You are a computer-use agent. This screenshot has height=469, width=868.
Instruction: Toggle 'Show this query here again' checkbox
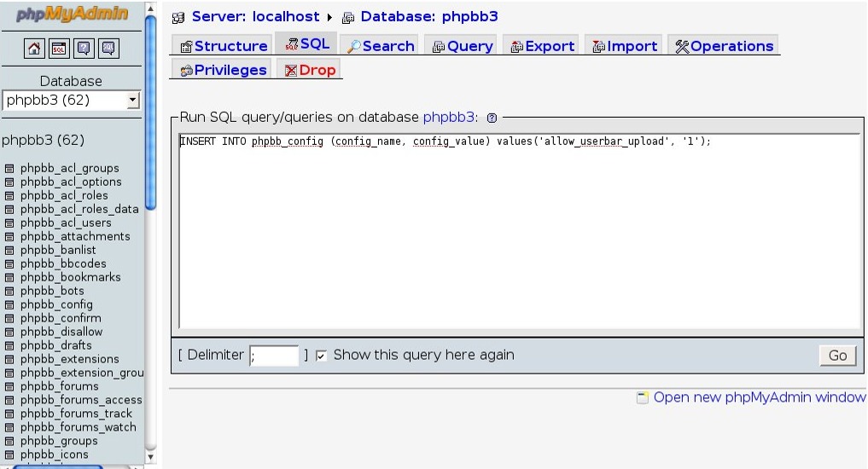[x=321, y=356]
